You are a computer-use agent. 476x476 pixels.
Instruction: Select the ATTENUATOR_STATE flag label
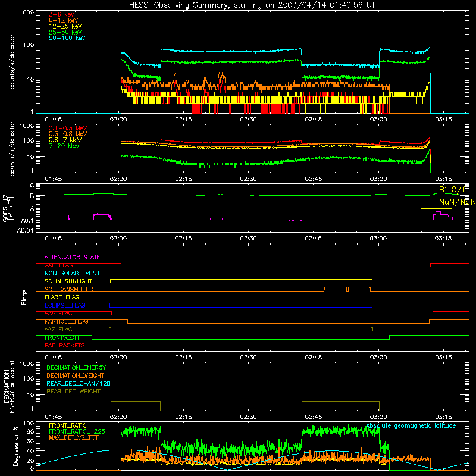pyautogui.click(x=72, y=257)
